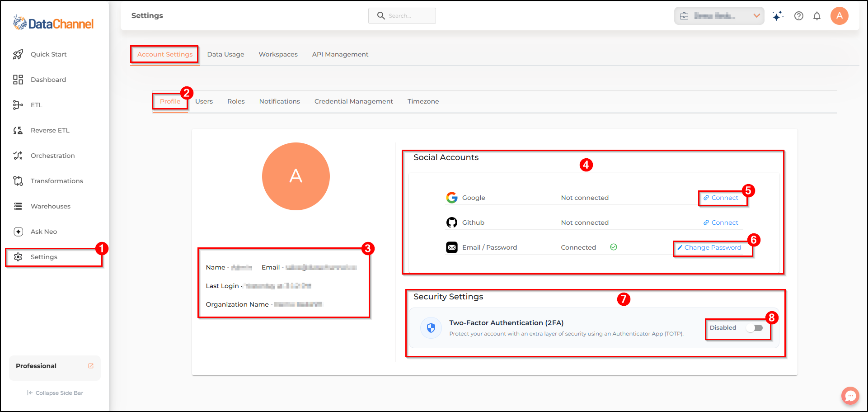Click the workspace briefcase icon
The height and width of the screenshot is (412, 868).
tap(684, 16)
